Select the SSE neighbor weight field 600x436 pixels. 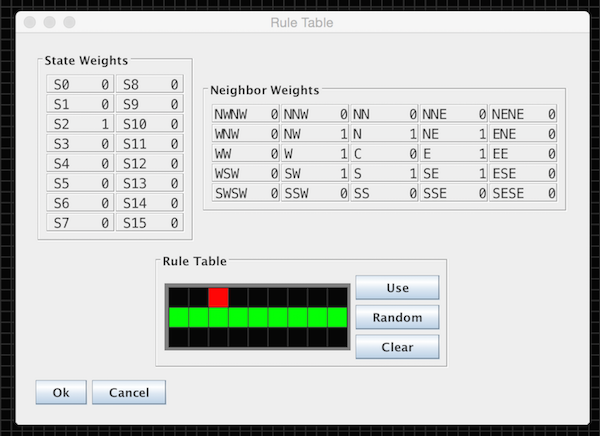tap(453, 193)
